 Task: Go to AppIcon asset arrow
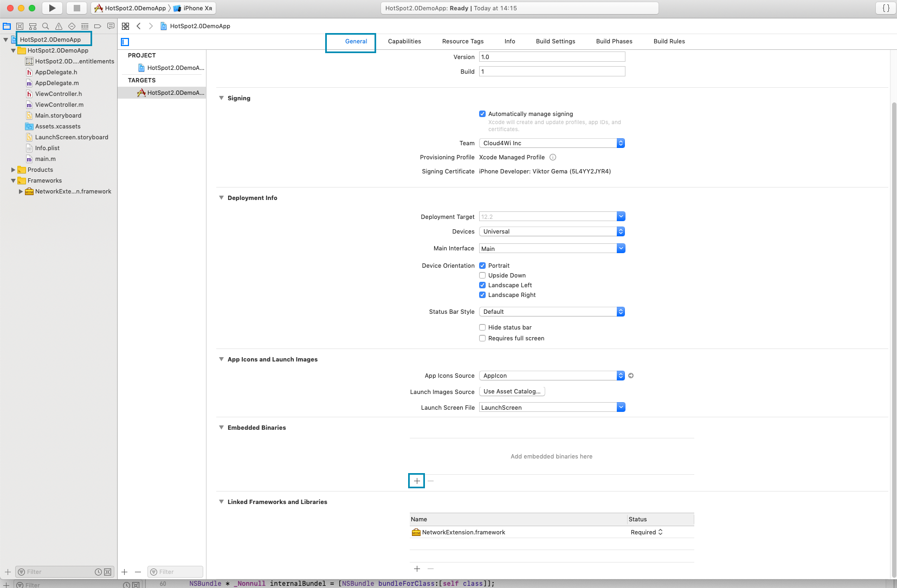(631, 376)
